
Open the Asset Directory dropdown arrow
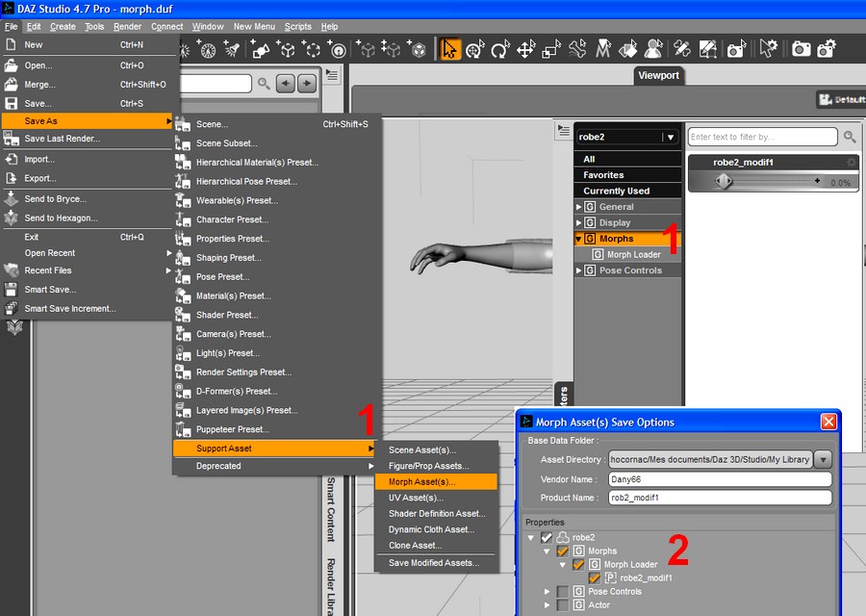(823, 460)
